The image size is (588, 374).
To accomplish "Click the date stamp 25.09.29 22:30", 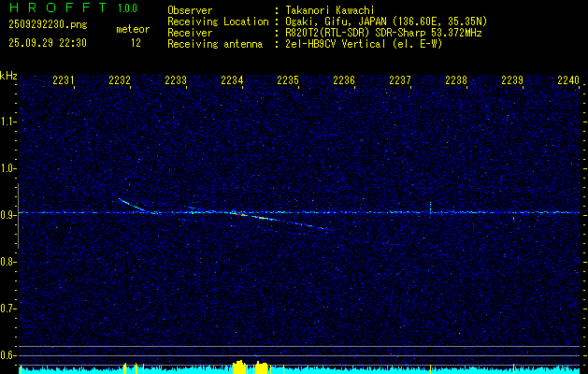I will 47,43.
